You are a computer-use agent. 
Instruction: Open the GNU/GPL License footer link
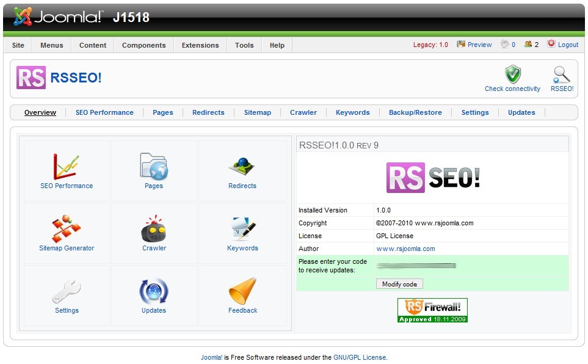click(360, 357)
